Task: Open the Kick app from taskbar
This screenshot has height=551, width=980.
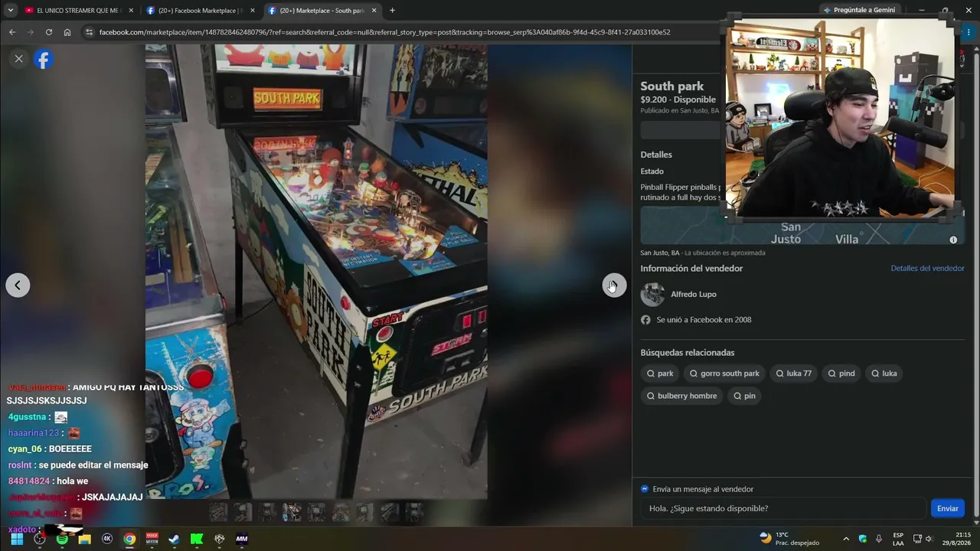Action: [x=197, y=539]
